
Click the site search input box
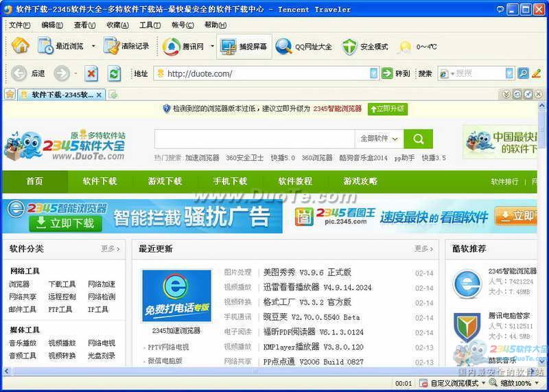tap(255, 139)
